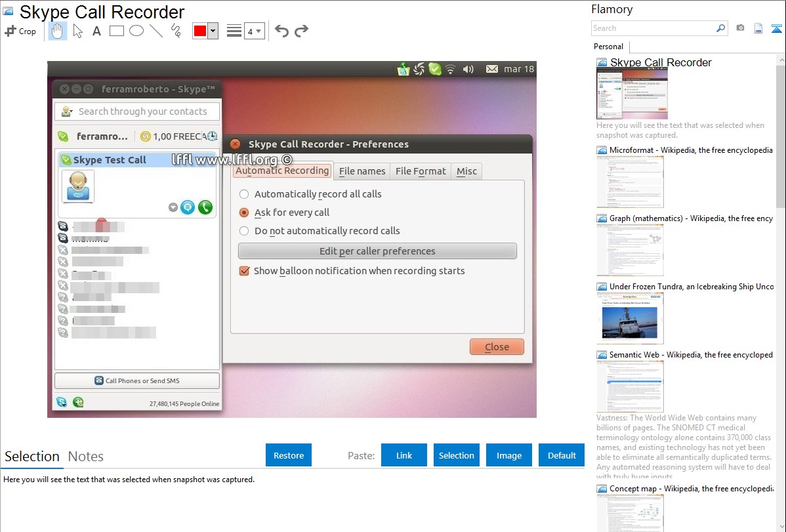The width and height of the screenshot is (786, 532).
Task: Close the Preferences dialog with Close button
Action: pos(497,347)
